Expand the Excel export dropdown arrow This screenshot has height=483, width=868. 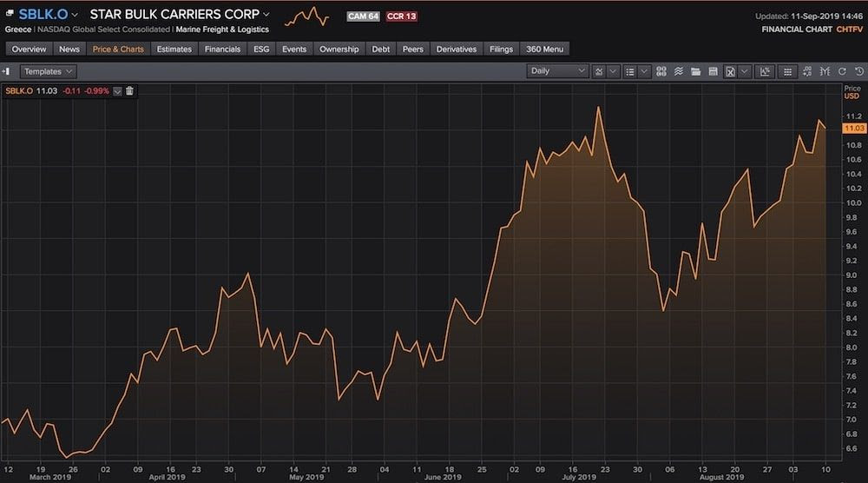tap(745, 71)
